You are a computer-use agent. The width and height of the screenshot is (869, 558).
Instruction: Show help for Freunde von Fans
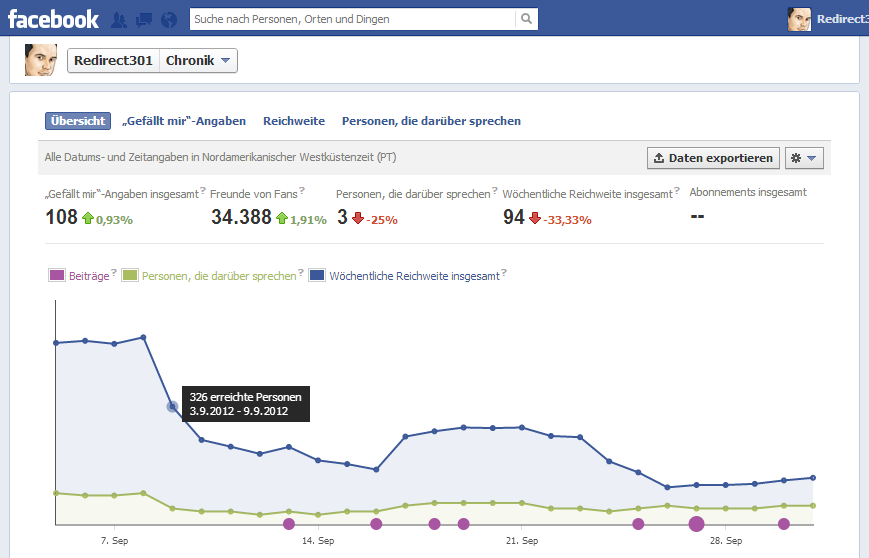302,190
